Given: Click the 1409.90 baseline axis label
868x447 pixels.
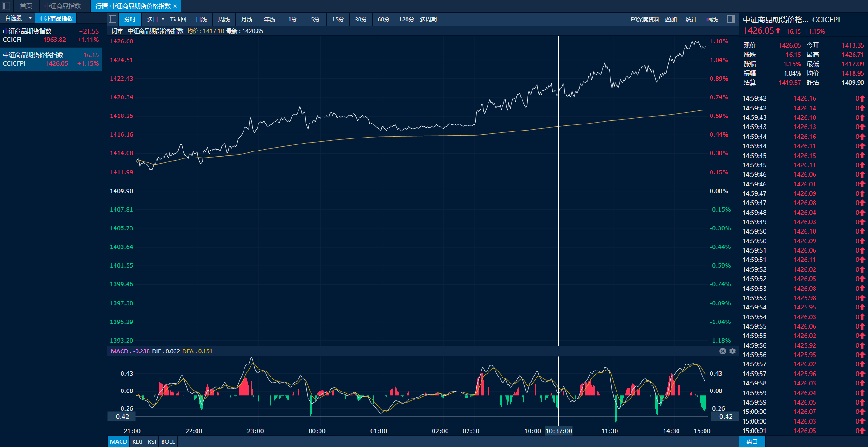Looking at the screenshot, I should (x=122, y=191).
